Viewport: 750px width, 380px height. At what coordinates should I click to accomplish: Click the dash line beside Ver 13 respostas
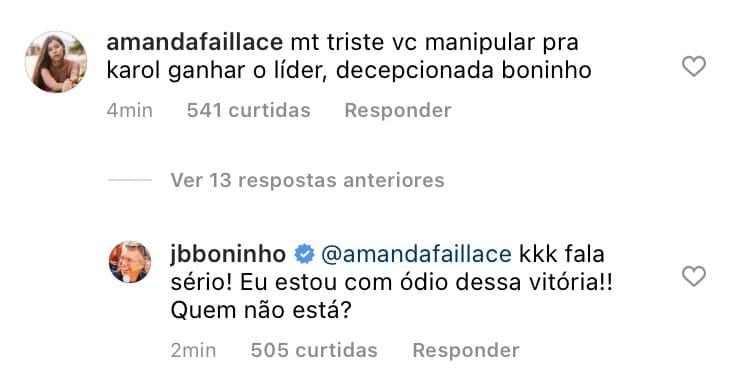tap(130, 180)
